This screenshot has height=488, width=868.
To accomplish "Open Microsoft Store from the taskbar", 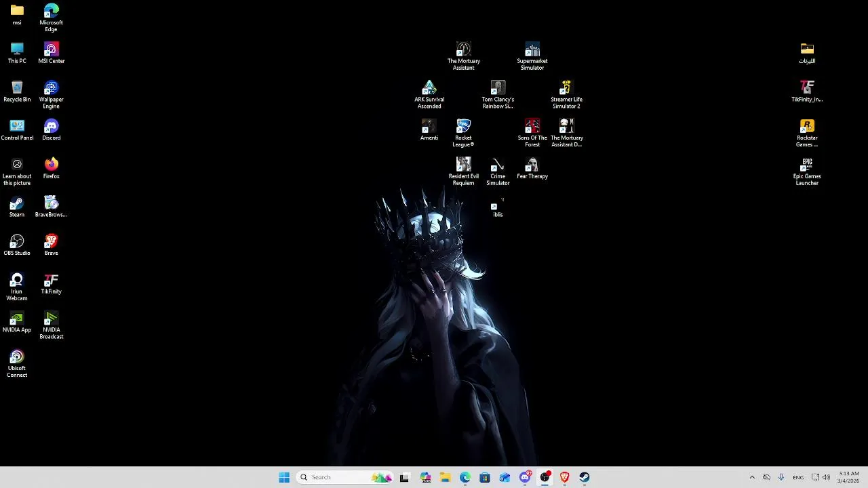I will [485, 477].
